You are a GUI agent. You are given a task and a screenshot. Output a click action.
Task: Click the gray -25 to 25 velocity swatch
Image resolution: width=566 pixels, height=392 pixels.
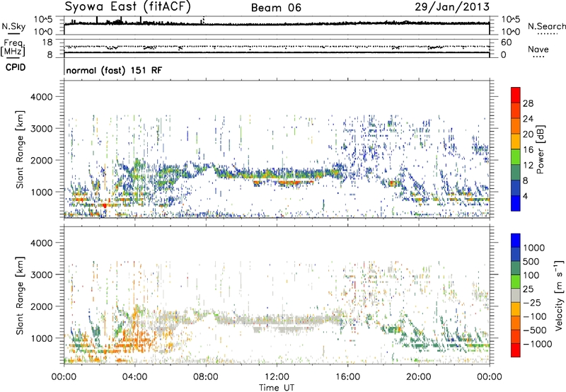point(516,295)
